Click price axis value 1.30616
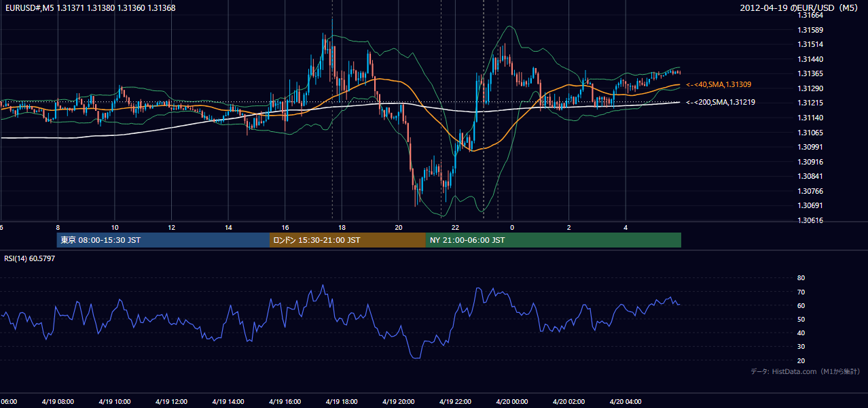868x408 pixels. click(x=810, y=220)
